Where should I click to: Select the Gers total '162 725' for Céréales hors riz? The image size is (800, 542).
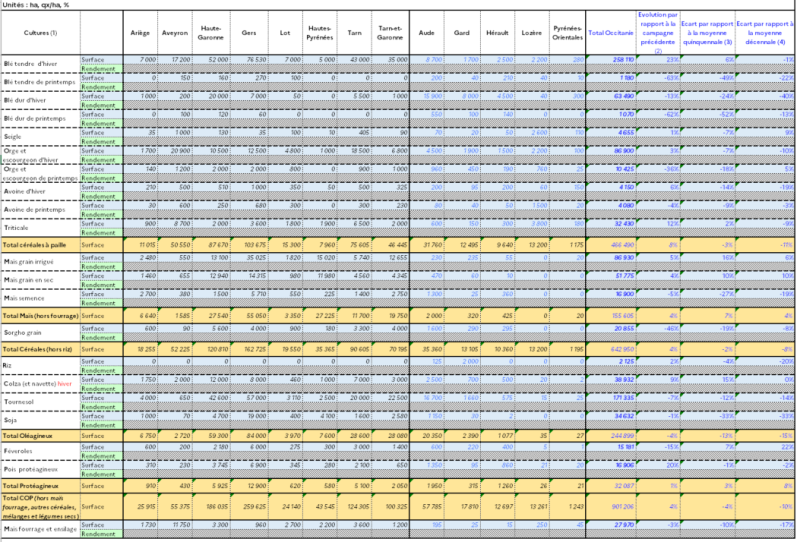(255, 350)
